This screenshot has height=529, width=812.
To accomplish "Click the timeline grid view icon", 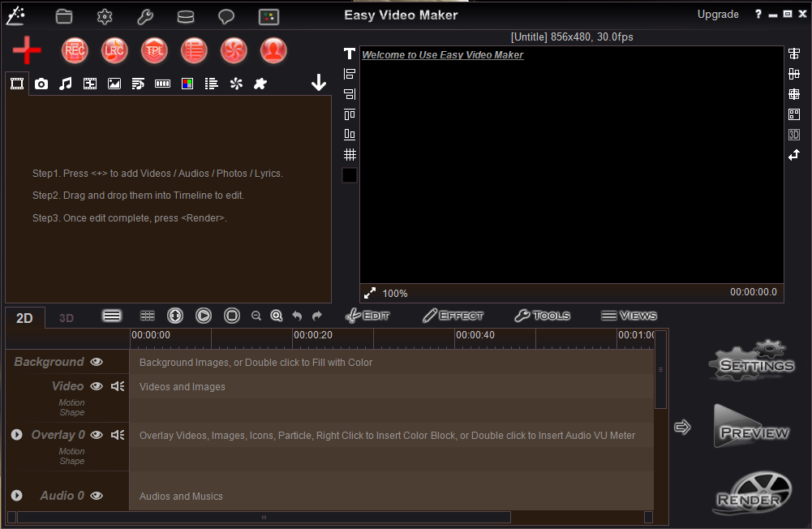I will tap(148, 316).
